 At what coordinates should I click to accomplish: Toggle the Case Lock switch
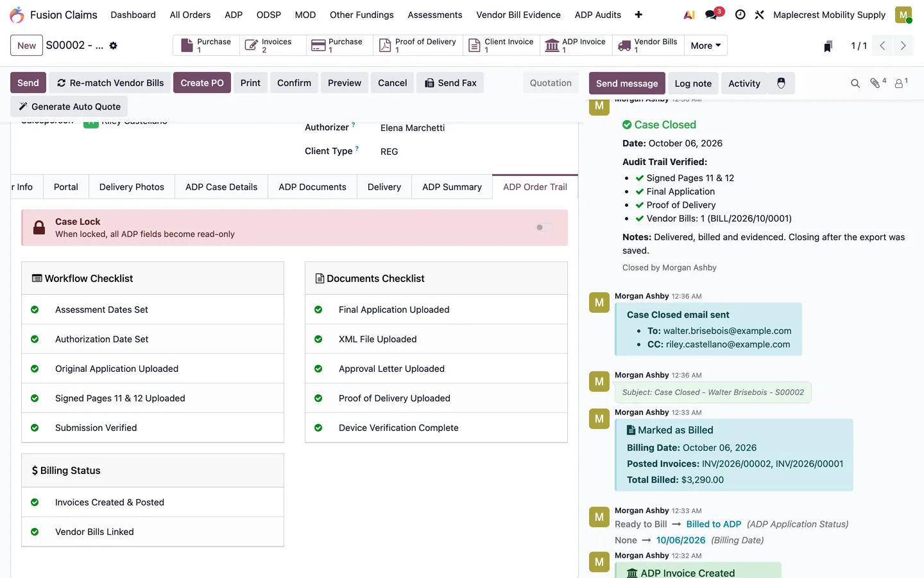(x=543, y=227)
